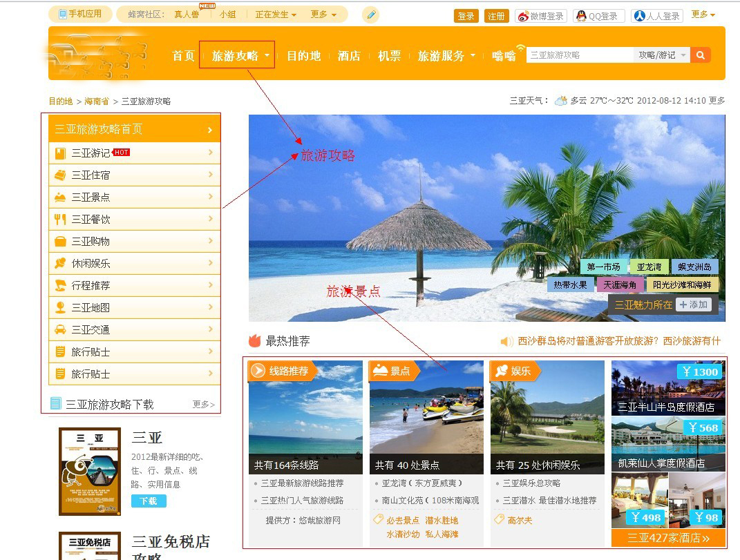
Task: Click the bed icon beside 三亚住宿
Action: point(60,175)
